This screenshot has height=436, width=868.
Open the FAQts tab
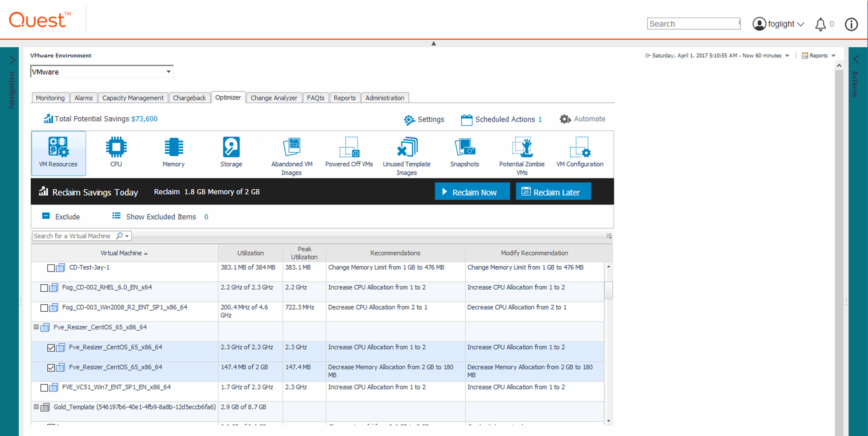(x=316, y=98)
